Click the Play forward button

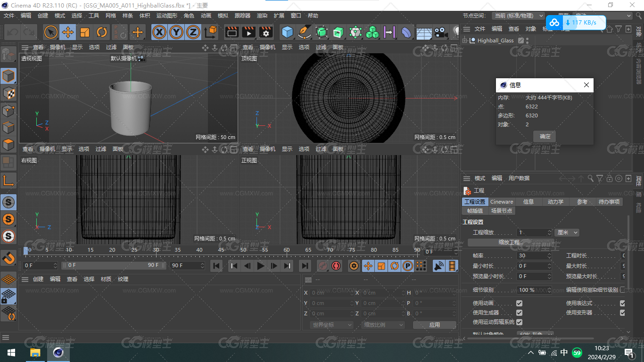pyautogui.click(x=260, y=266)
